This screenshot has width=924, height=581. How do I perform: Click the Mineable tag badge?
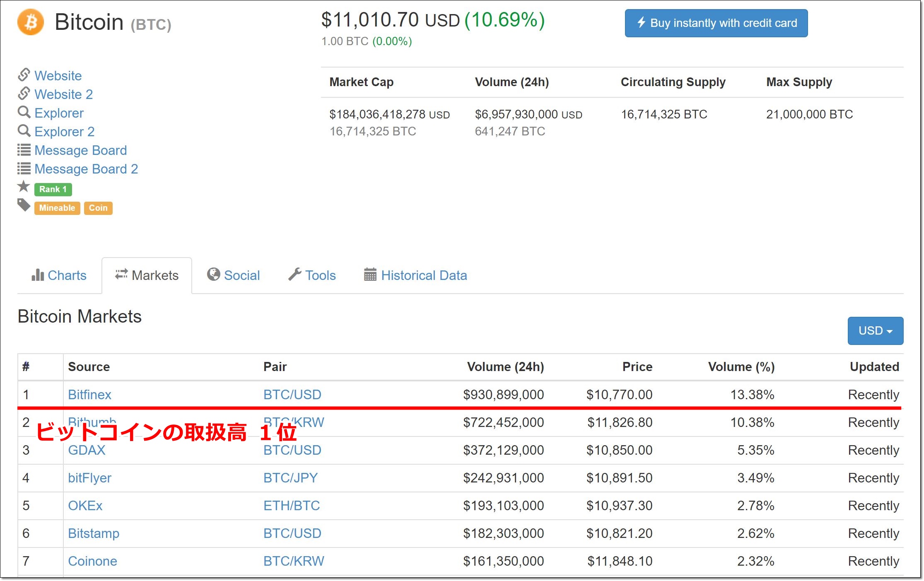(57, 208)
